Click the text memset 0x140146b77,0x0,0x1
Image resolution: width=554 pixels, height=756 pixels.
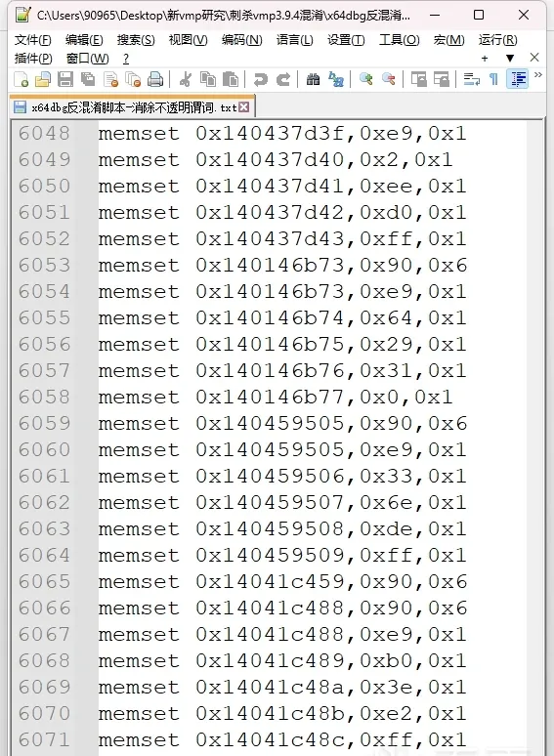click(x=276, y=398)
